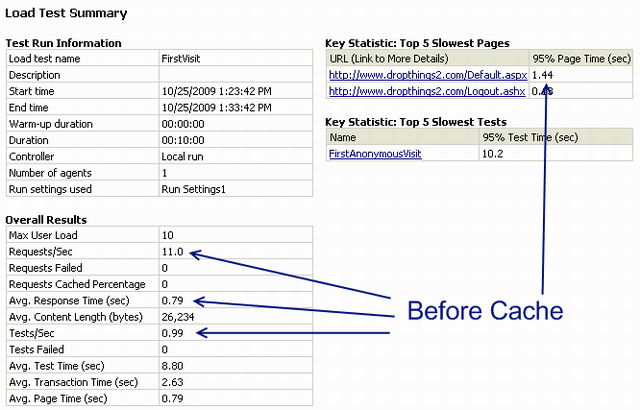Click the Avg. Content Length (bytes) label
Image resolution: width=640 pixels, height=410 pixels.
(x=76, y=317)
